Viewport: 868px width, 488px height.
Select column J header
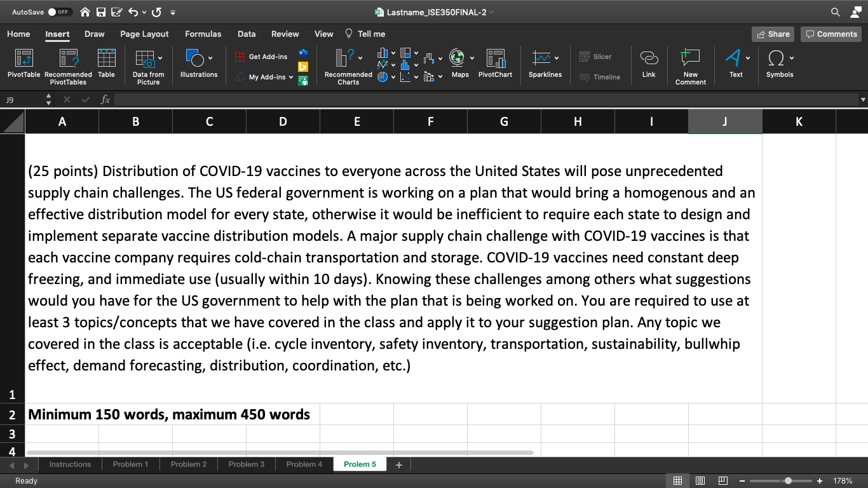(725, 121)
